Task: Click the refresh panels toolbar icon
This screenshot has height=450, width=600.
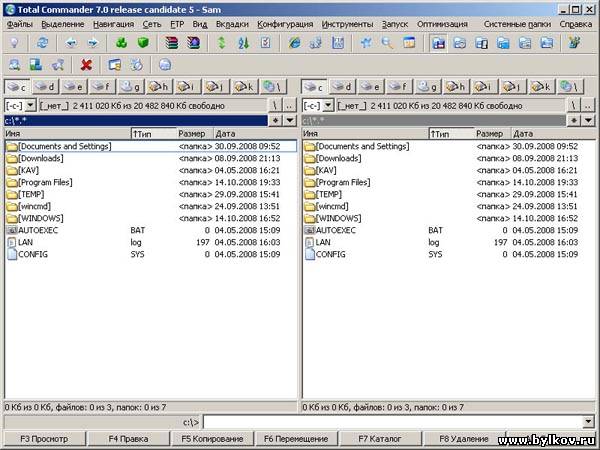Action: pyautogui.click(x=42, y=42)
